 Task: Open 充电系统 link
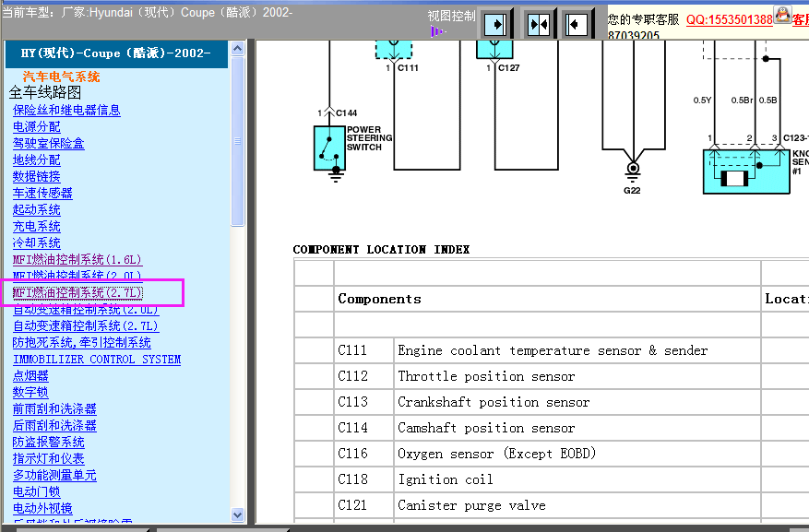[37, 226]
